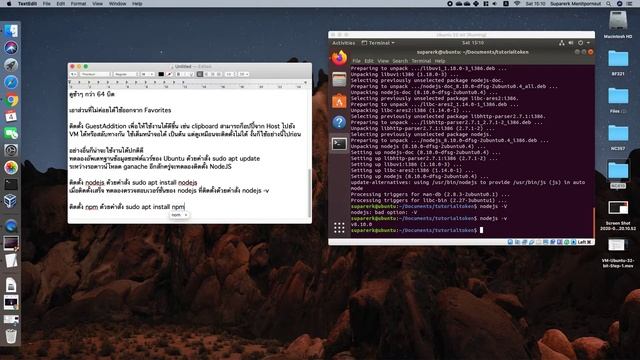640x360 pixels.
Task: Open Notification Center in menu bar
Action: [630, 4]
